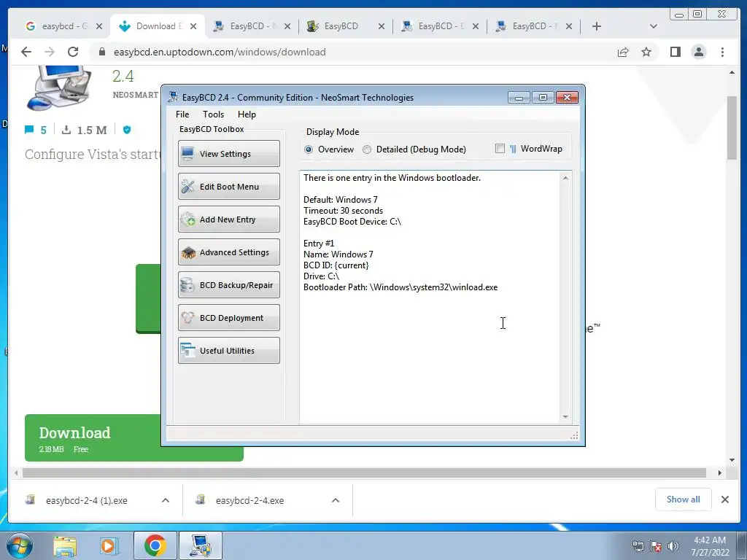Screen dimensions: 747x560
Task: Go forward in Chrome
Action: point(50,52)
